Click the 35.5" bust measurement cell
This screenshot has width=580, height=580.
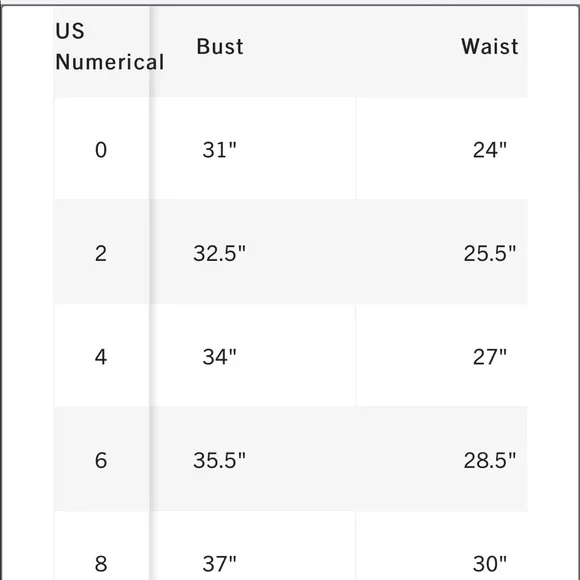219,461
